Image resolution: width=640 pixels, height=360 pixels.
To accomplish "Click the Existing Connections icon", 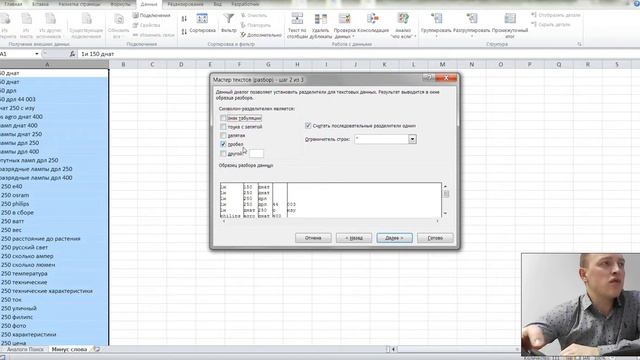I will 86,19.
